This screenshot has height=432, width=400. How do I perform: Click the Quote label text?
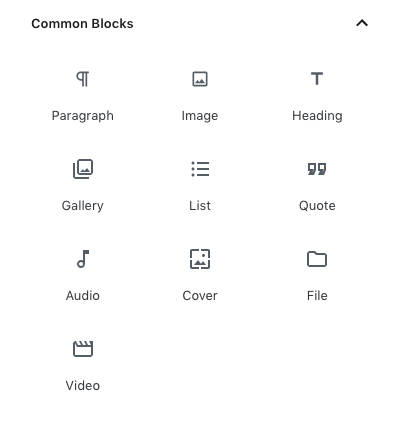(x=317, y=206)
